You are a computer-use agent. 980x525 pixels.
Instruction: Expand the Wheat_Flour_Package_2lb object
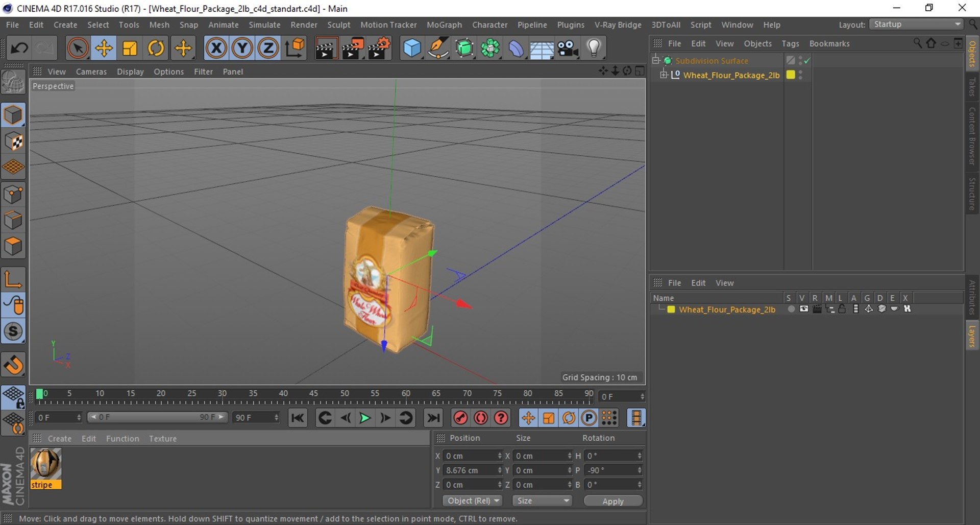664,75
